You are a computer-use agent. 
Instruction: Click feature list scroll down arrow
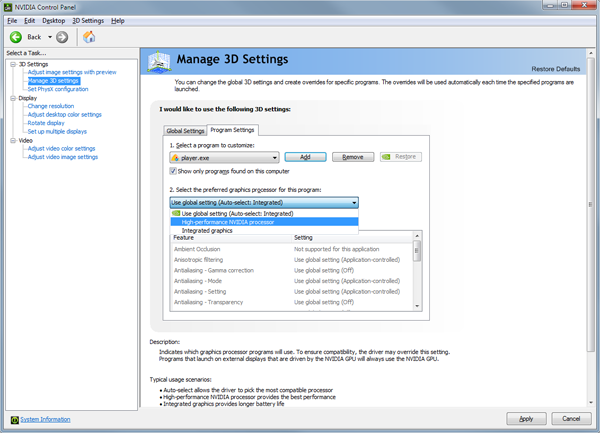pyautogui.click(x=417, y=306)
